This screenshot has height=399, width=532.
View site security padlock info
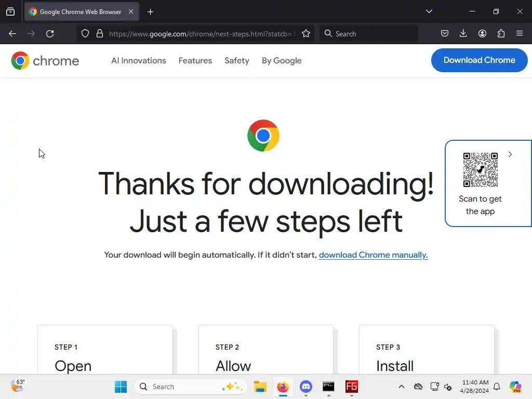(99, 34)
